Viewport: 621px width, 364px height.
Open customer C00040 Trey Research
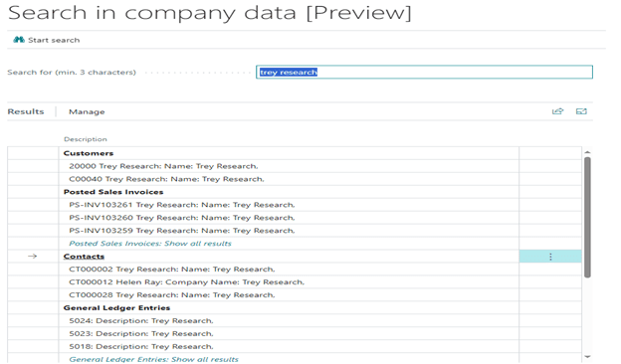click(166, 179)
